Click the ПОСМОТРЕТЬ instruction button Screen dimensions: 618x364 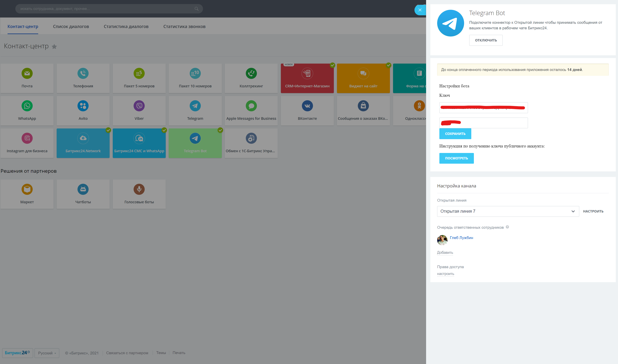[x=456, y=158]
